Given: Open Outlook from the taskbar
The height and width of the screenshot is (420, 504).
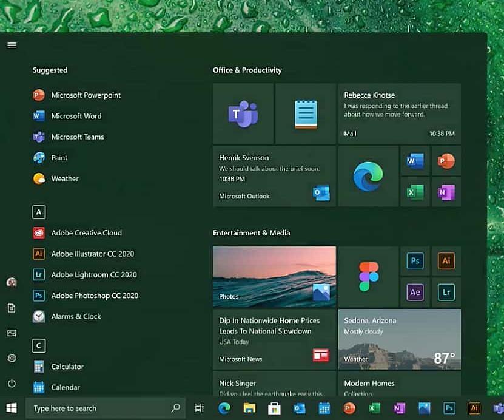Looking at the screenshot, I should (300, 408).
